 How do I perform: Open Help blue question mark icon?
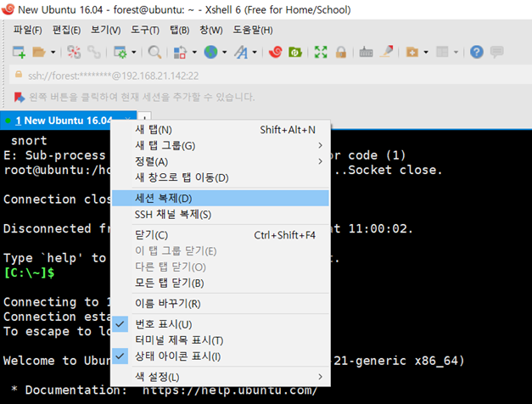[477, 52]
